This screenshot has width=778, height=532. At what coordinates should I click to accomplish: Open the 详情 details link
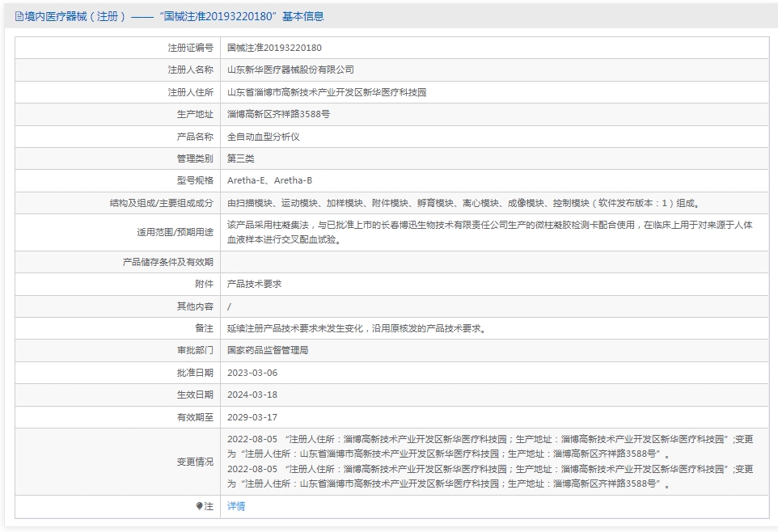(x=236, y=506)
